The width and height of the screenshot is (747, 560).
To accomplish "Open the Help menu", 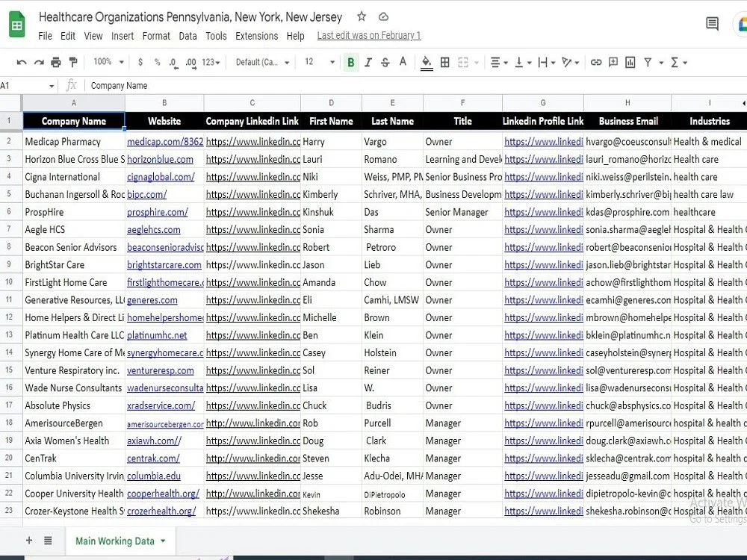I will [295, 36].
